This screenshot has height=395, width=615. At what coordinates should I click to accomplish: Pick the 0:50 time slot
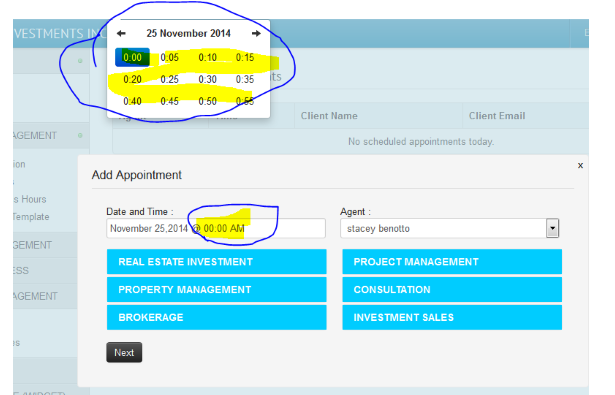(x=207, y=102)
